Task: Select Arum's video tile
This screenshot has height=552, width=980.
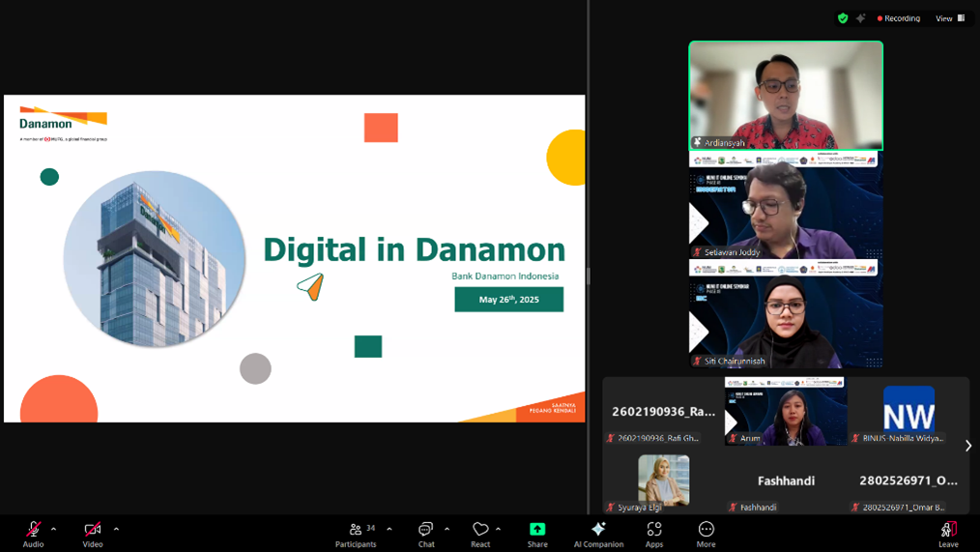Action: [786, 411]
